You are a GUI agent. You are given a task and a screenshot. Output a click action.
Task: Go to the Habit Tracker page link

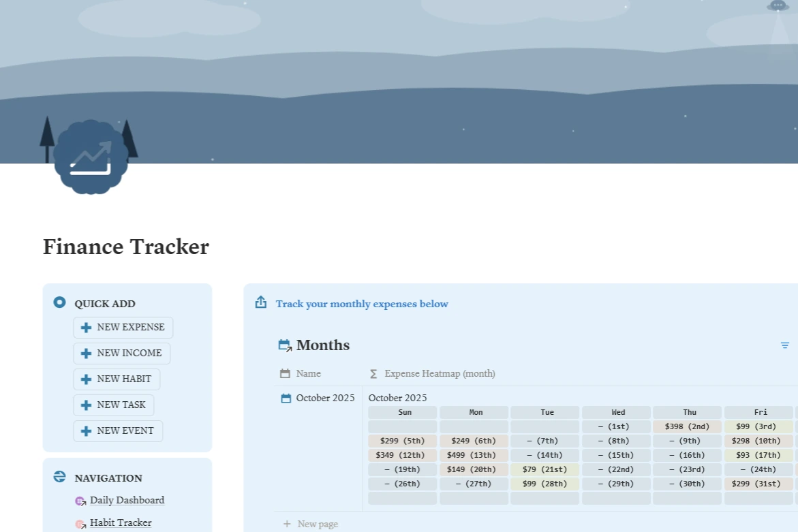click(x=121, y=522)
